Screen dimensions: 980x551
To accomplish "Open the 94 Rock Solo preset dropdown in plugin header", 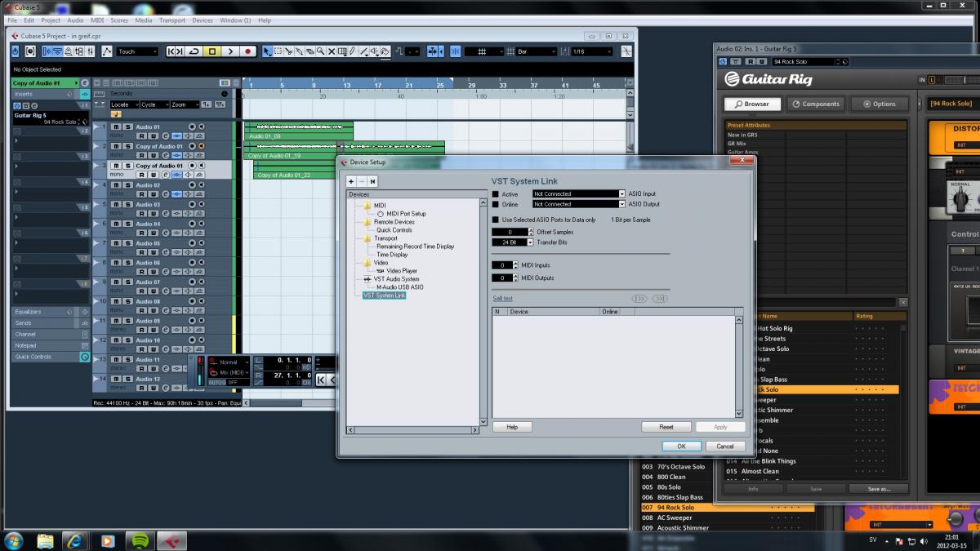I will point(806,61).
